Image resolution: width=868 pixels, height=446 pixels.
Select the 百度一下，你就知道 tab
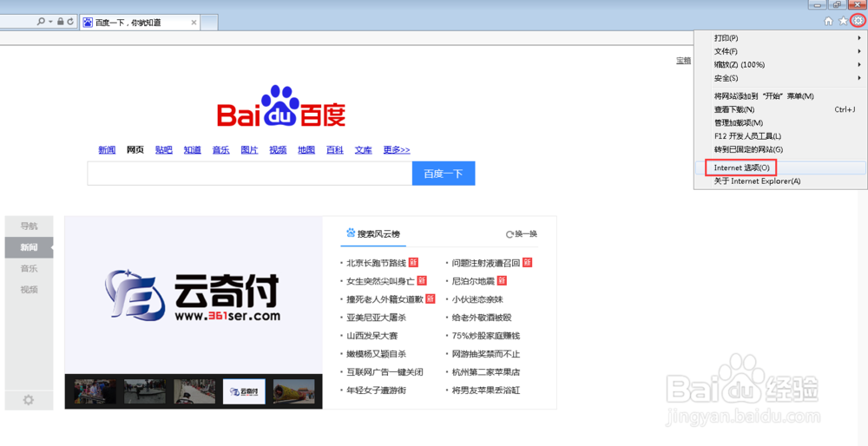[x=140, y=23]
